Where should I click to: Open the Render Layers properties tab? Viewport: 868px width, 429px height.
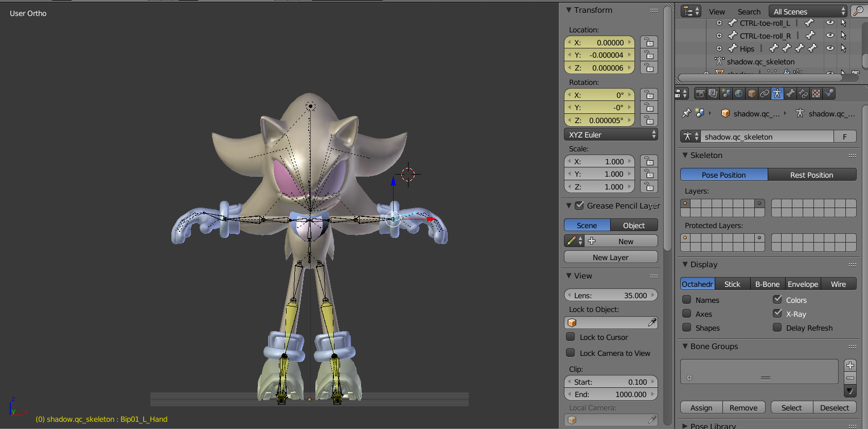pos(713,94)
